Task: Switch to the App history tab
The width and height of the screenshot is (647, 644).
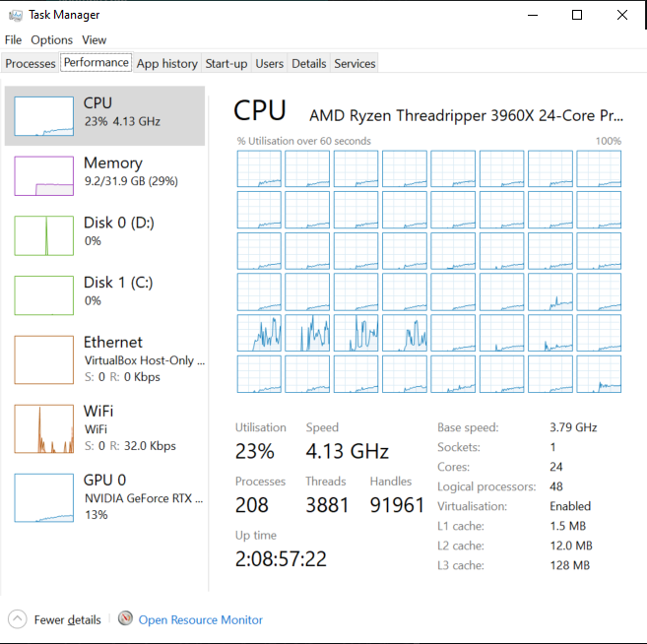Action: (167, 64)
